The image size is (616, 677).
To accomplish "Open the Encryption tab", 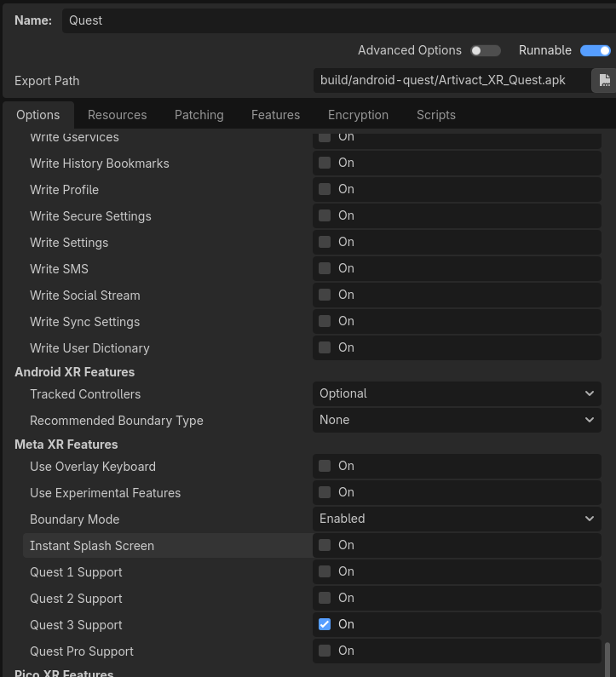I will [358, 115].
